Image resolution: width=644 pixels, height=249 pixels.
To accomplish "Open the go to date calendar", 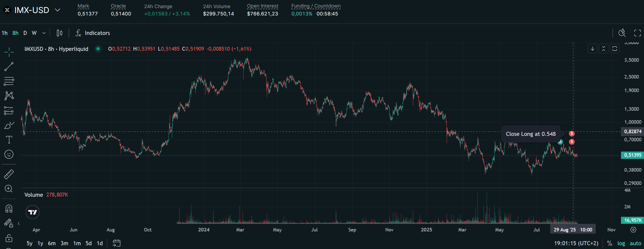I will (117, 243).
